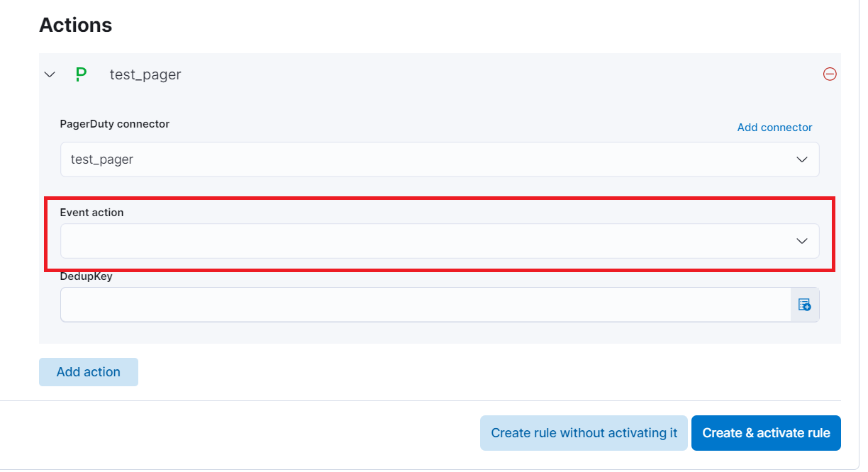Viewport: 868px width, 472px height.
Task: Click the Event action dropdown chevron
Action: 802,241
